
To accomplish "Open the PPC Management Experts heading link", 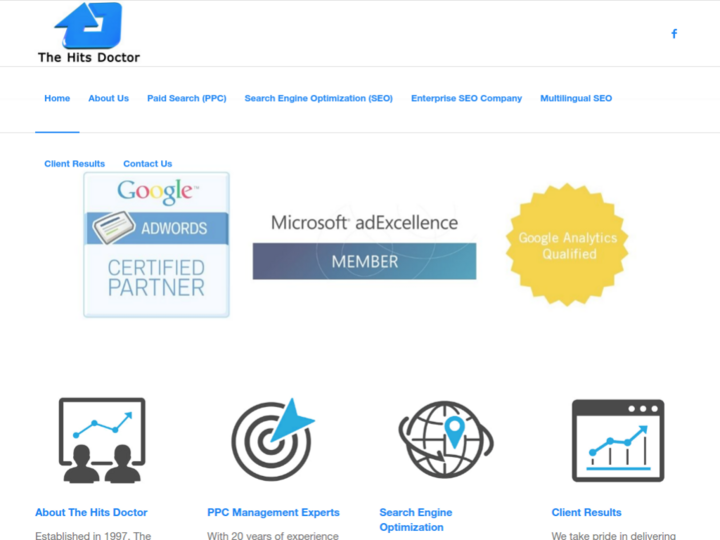I will 273,512.
